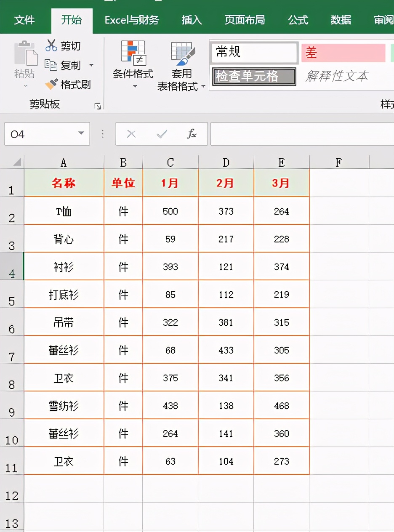The height and width of the screenshot is (532, 394).
Task: Click the Enter (✓) icon in formula bar
Action: 162,134
